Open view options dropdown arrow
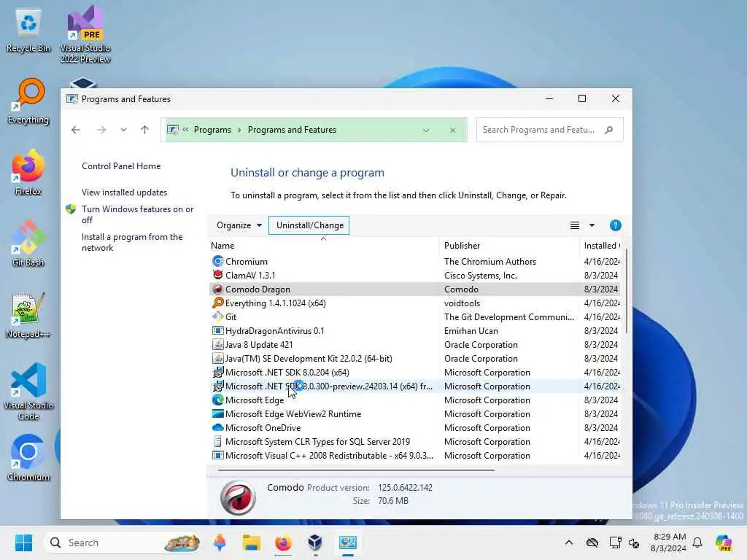 [x=592, y=225]
